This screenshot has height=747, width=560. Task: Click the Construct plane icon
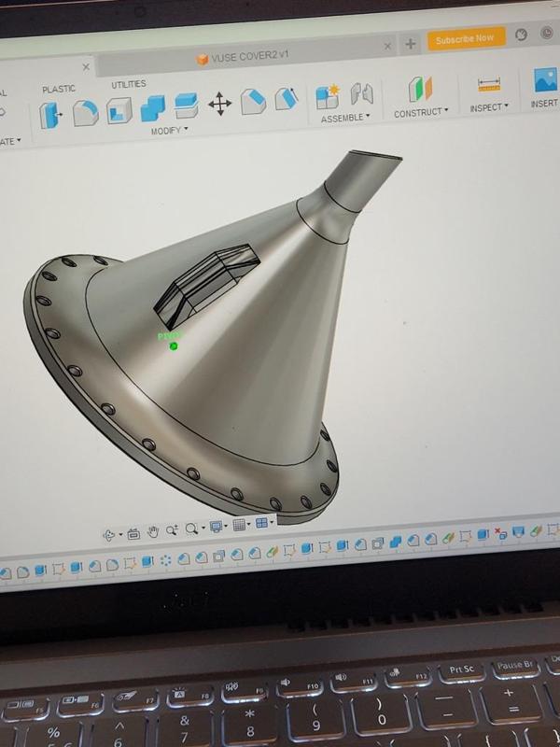coord(419,90)
